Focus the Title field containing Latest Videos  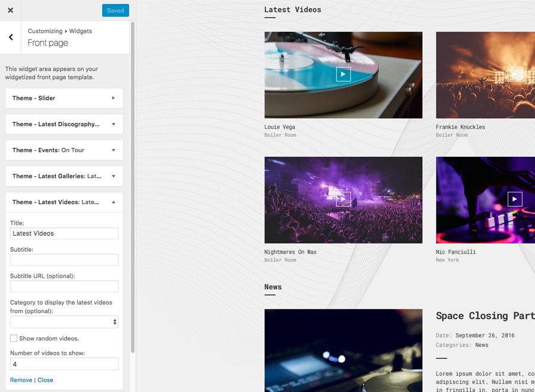(x=64, y=233)
